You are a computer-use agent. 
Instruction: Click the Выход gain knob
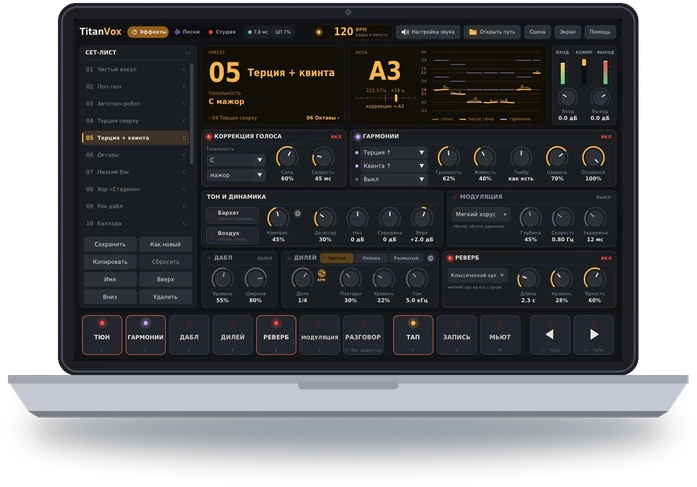[600, 97]
